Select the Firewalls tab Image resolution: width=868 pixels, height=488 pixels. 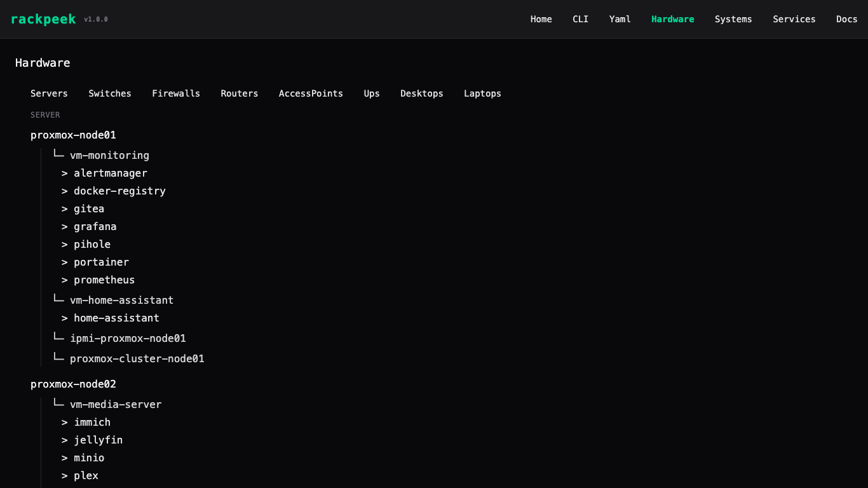pyautogui.click(x=175, y=93)
